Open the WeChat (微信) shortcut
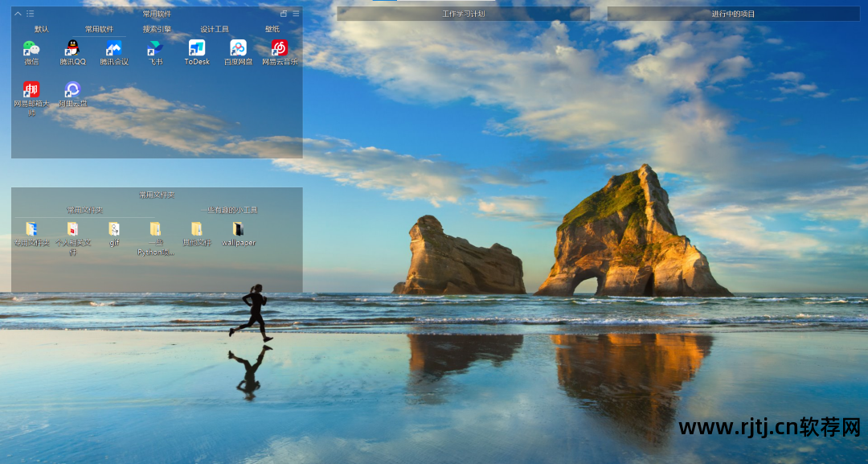 pyautogui.click(x=31, y=49)
